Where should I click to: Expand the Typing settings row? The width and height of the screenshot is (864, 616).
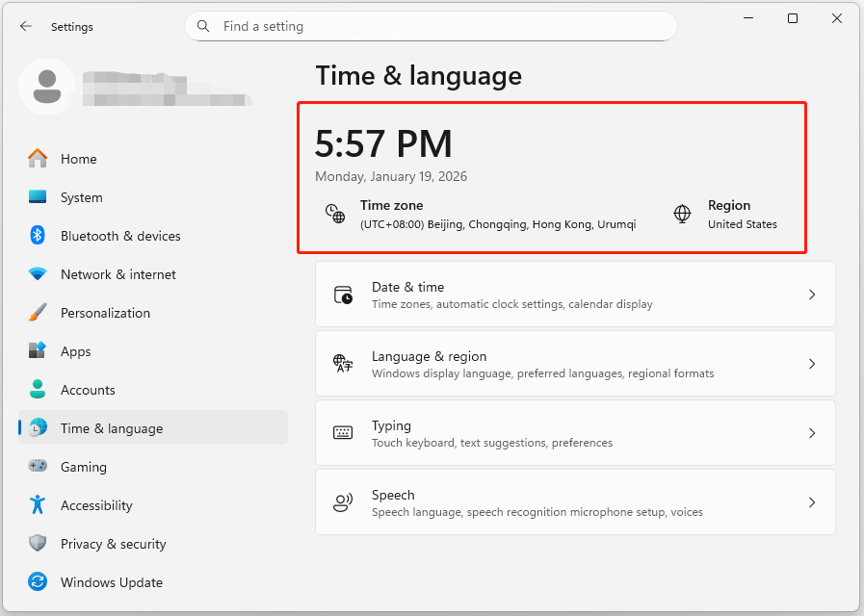point(811,433)
